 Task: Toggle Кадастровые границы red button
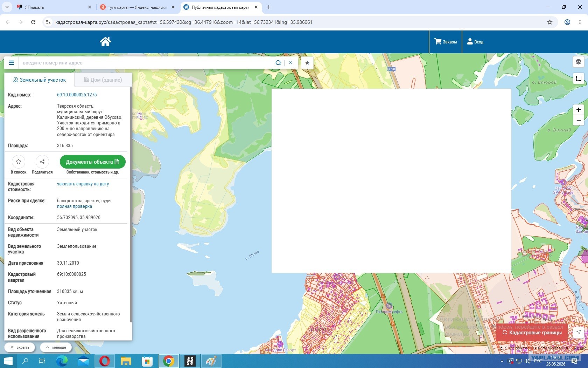532,333
